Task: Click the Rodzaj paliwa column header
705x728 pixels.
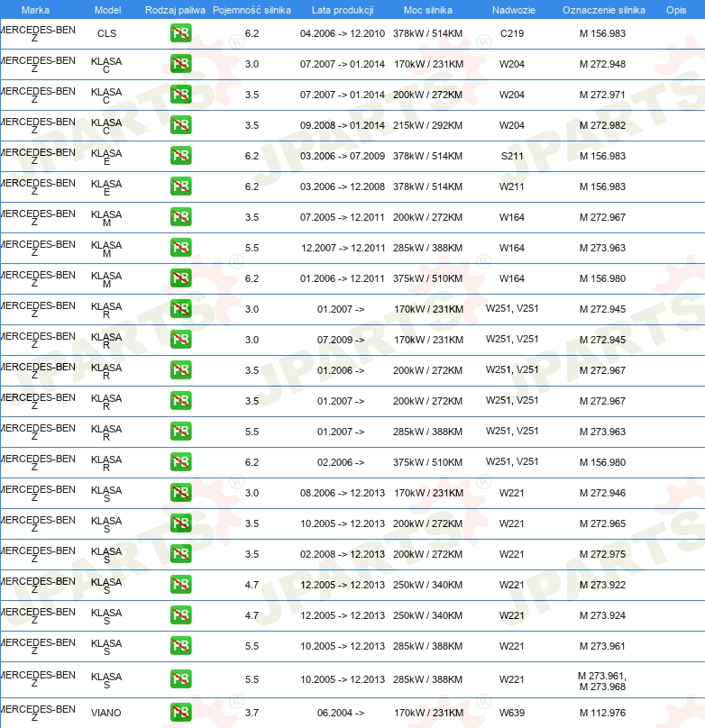Action: (x=175, y=10)
